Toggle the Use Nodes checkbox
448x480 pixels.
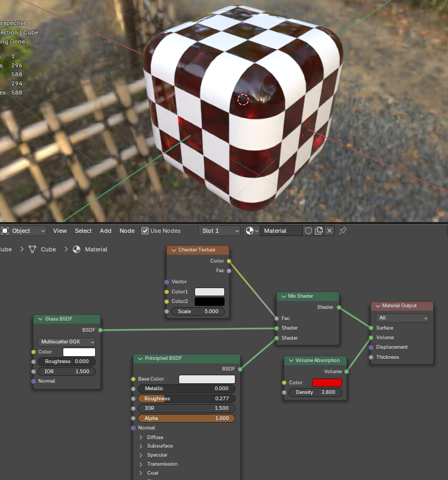(x=145, y=231)
